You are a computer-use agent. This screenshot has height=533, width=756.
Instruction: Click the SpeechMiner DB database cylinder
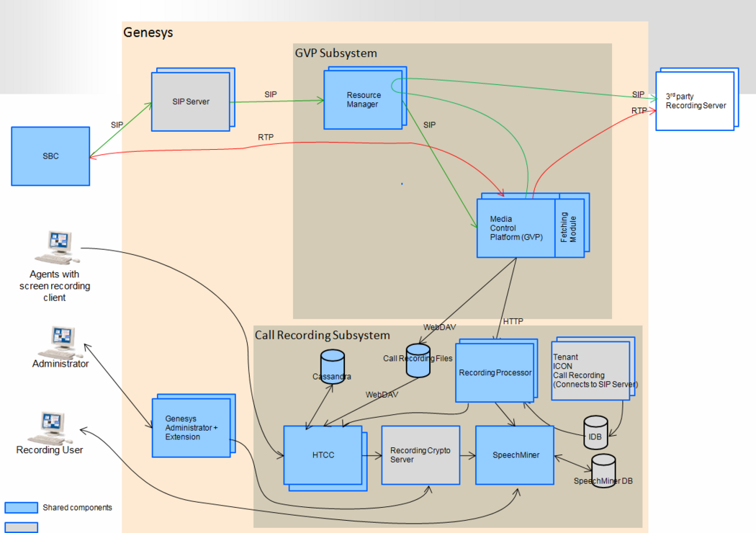click(603, 471)
